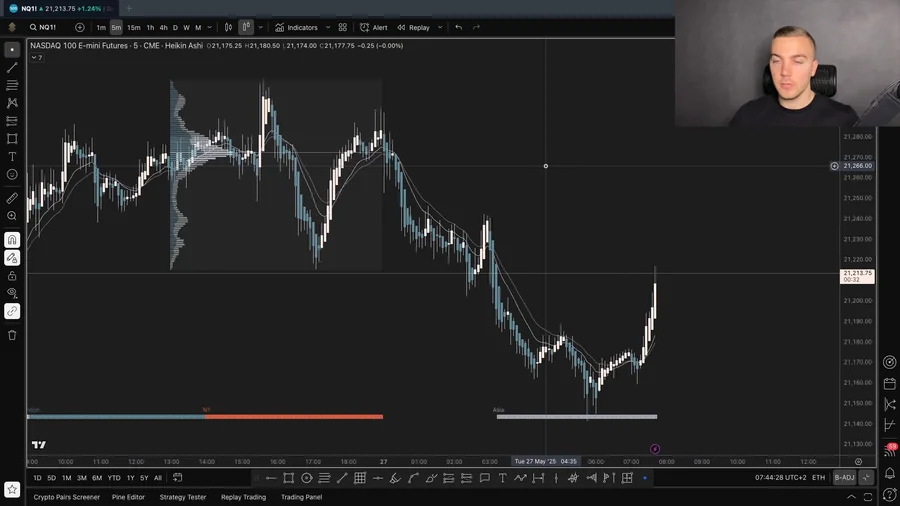Open the forecasting and measurement tools
The width and height of the screenshot is (900, 506).
coord(12,121)
